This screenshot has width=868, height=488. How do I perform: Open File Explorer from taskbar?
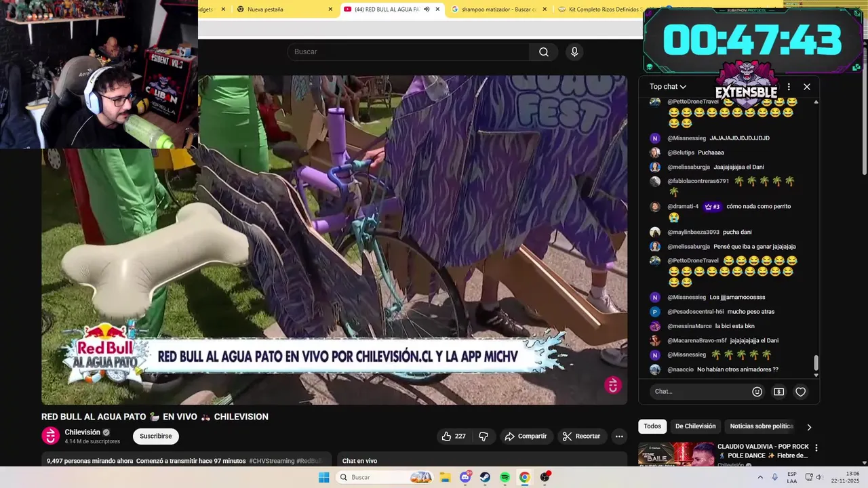click(446, 477)
